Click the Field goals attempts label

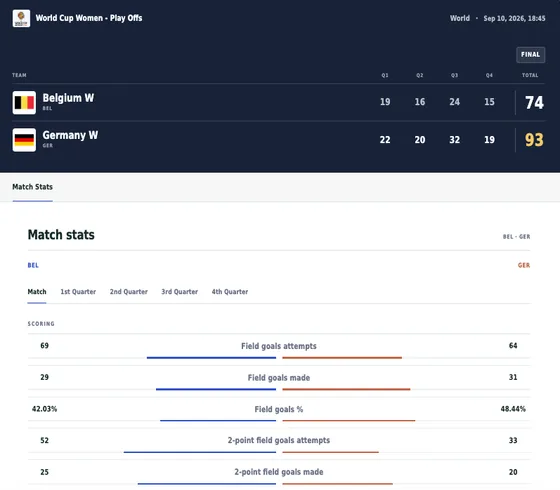point(279,346)
